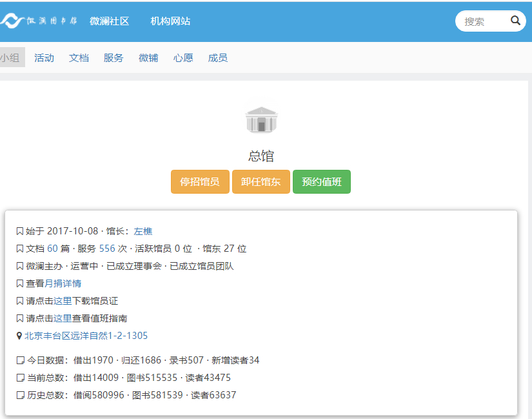Show the 成员 tab
The height and width of the screenshot is (419, 532).
point(217,57)
